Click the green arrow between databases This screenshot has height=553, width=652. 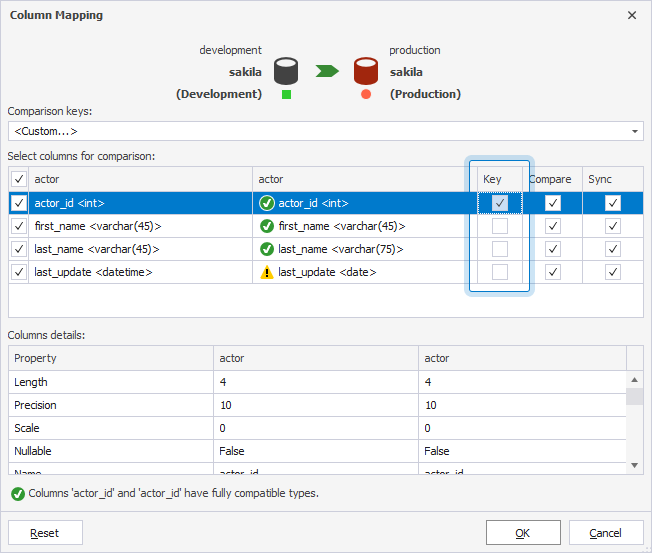[326, 71]
